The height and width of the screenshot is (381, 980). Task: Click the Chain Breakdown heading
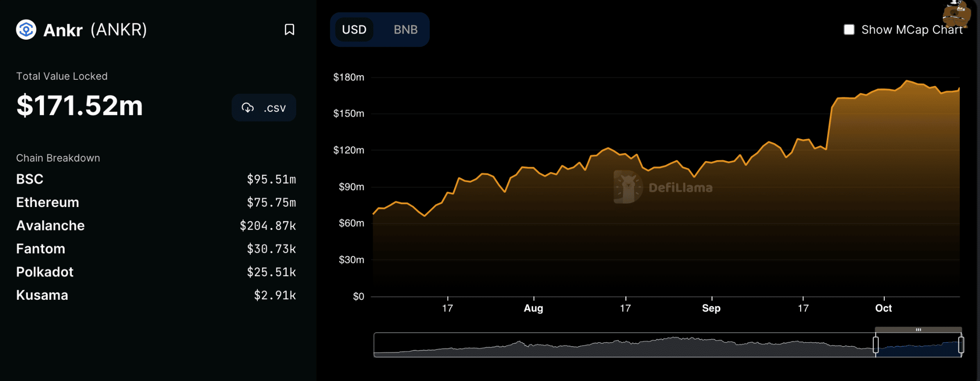point(58,158)
